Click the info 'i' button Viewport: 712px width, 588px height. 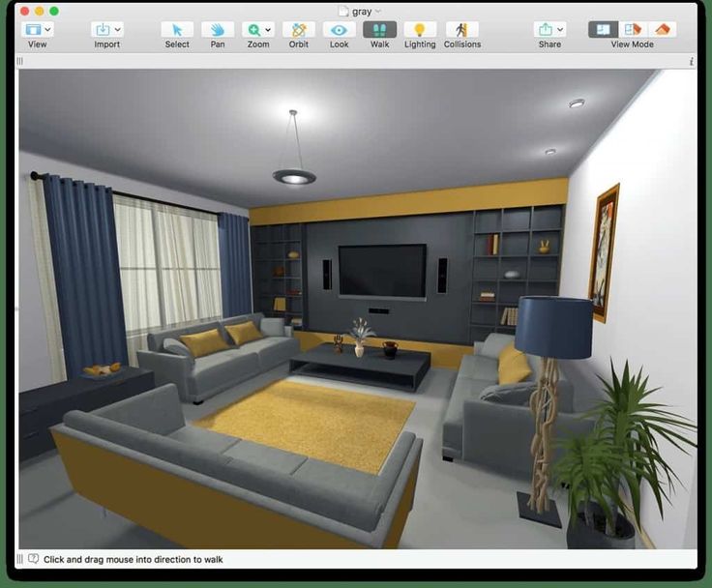691,61
